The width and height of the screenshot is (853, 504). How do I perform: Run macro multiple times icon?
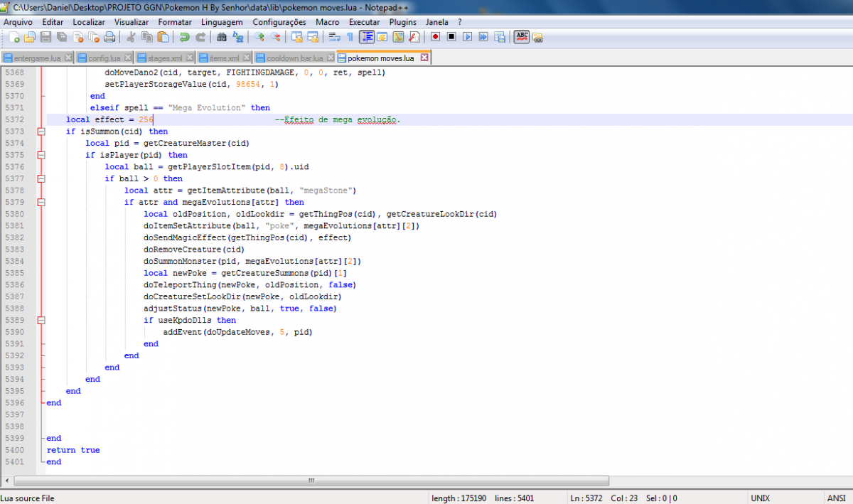pos(483,36)
